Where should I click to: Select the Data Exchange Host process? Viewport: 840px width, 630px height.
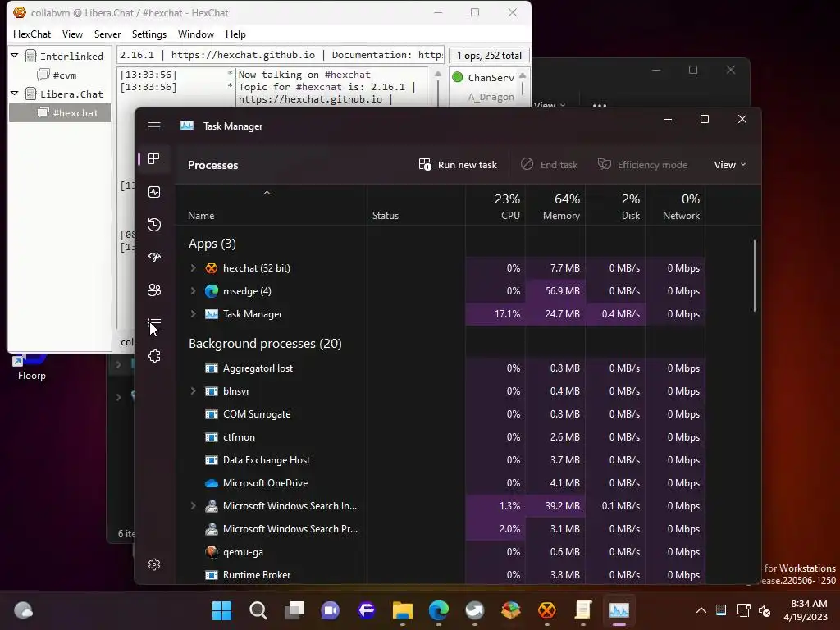(440, 460)
